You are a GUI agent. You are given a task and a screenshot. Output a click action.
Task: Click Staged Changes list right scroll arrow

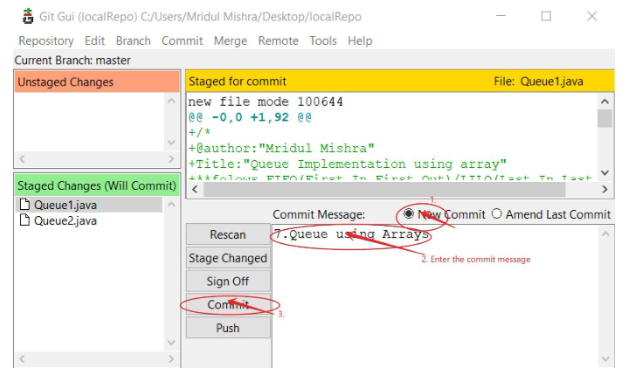[x=172, y=359]
